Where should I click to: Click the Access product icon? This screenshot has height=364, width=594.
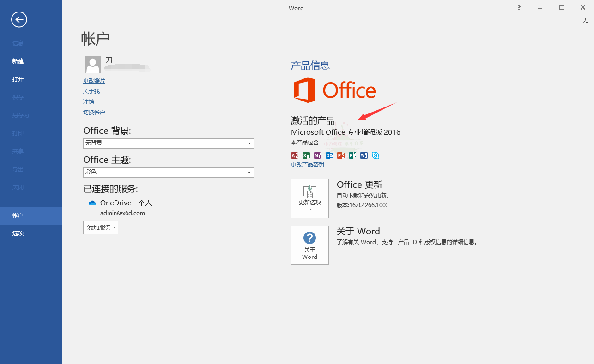(295, 155)
